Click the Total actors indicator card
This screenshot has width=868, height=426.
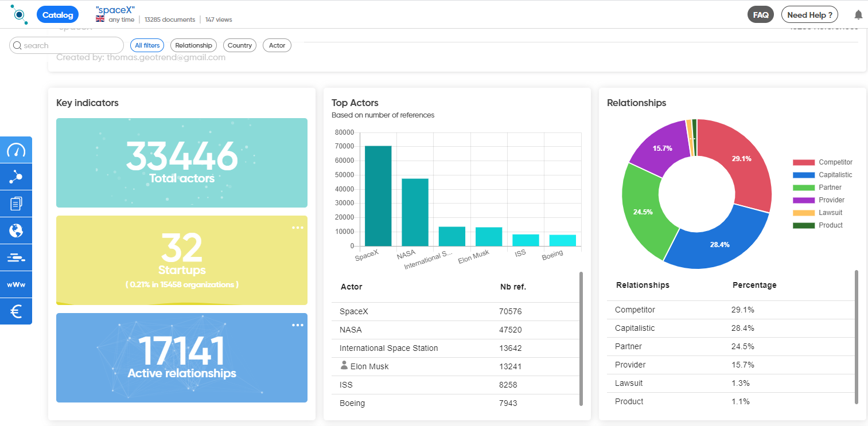click(x=182, y=163)
